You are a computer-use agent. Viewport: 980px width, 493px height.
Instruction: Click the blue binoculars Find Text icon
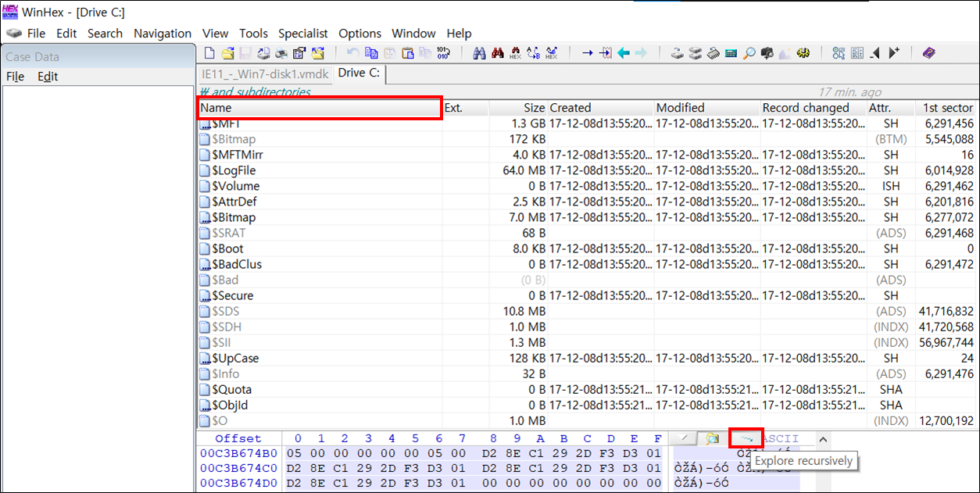tap(479, 53)
